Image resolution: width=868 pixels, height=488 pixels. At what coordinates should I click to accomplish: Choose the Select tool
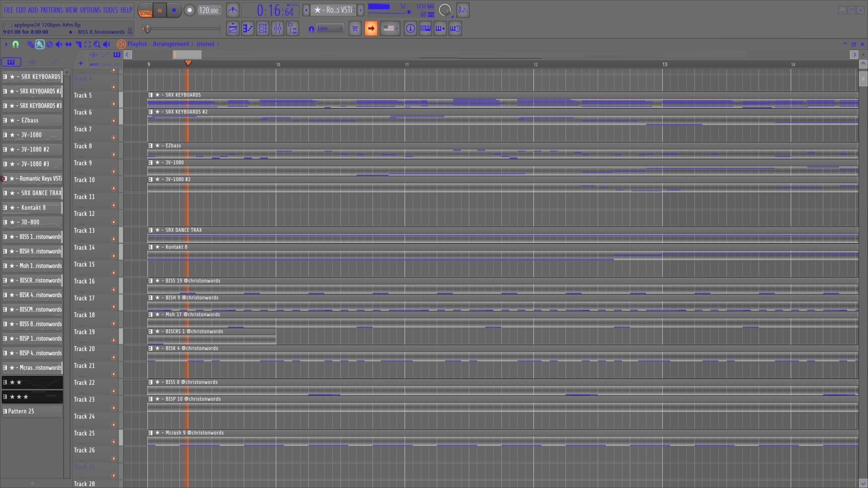[88, 44]
